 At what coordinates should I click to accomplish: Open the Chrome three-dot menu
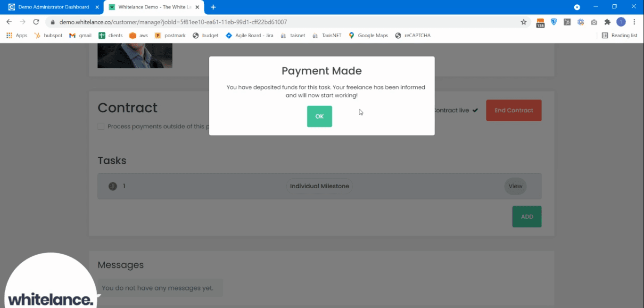[x=634, y=22]
